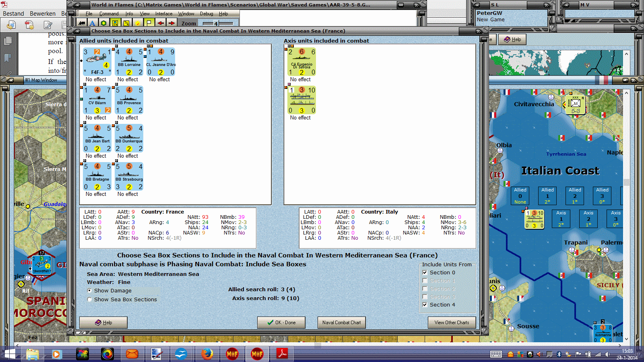Open the Debug menu
644x362 pixels.
tap(206, 14)
